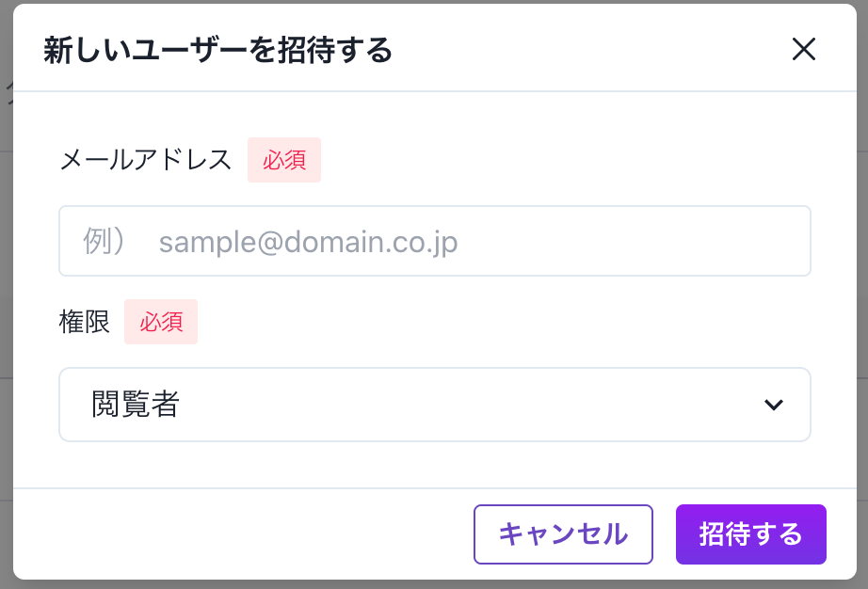Image resolution: width=868 pixels, height=589 pixels.
Task: Open the 閲覧者 permission dropdown
Action: (435, 405)
